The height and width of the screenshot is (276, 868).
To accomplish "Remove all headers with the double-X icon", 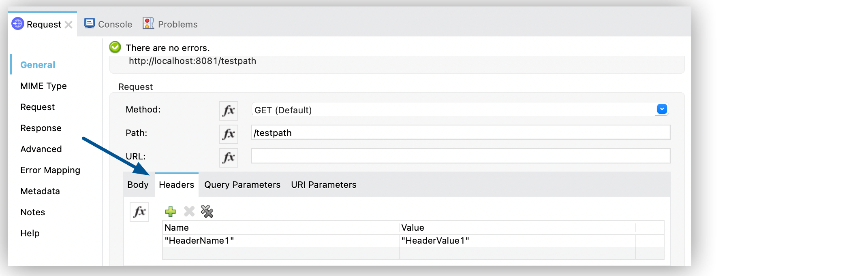I will (x=207, y=212).
